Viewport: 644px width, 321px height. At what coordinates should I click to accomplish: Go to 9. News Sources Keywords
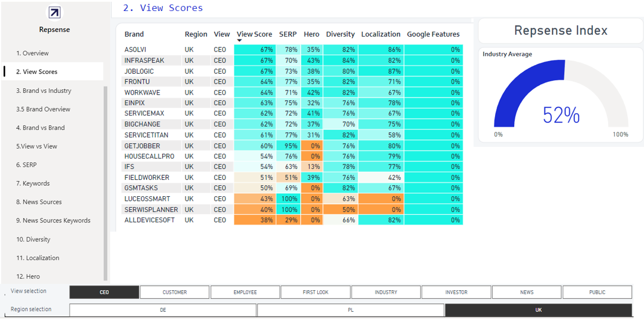pos(53,221)
